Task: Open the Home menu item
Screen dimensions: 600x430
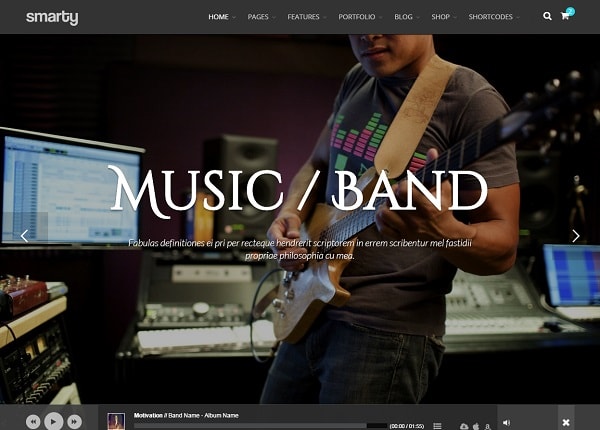Action: point(218,17)
